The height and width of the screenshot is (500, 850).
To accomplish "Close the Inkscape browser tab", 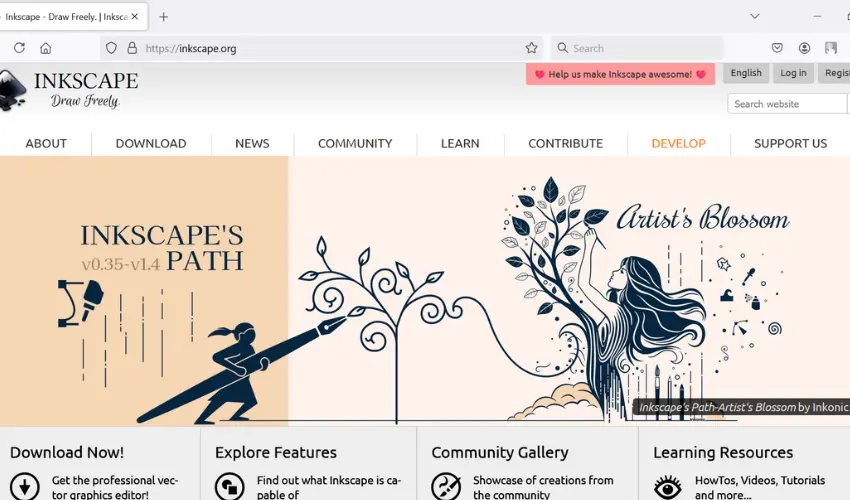I will tap(135, 17).
